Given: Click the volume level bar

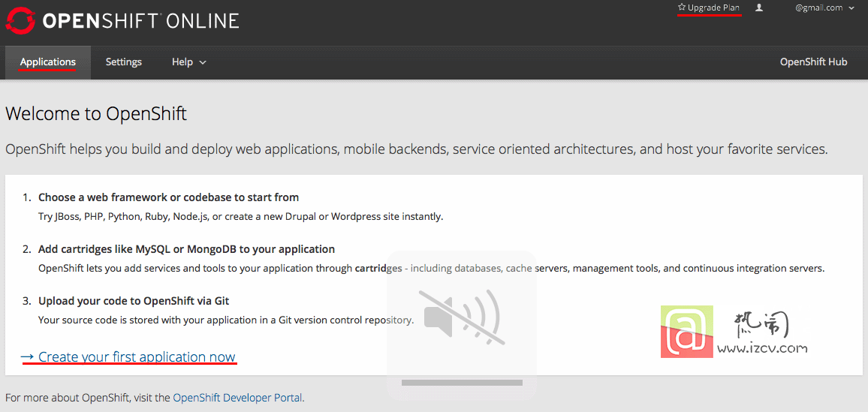Looking at the screenshot, I should [463, 383].
